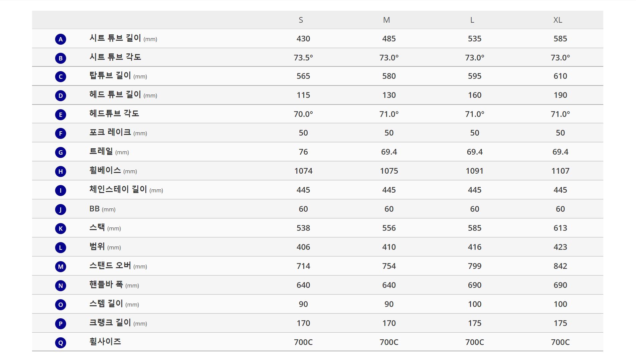Image resolution: width=636 pixels, height=364 pixels.
Task: Click the K badge next to 스택
Action: pyautogui.click(x=60, y=228)
